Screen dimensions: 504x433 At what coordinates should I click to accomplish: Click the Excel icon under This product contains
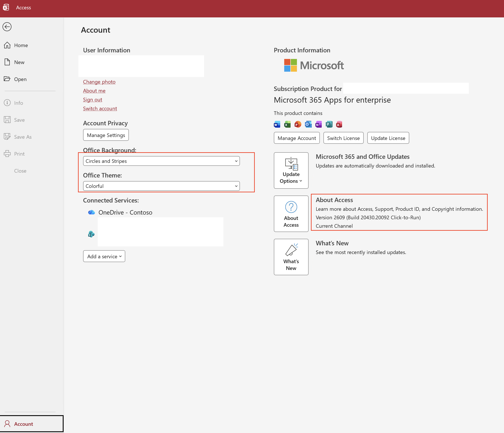coord(287,125)
